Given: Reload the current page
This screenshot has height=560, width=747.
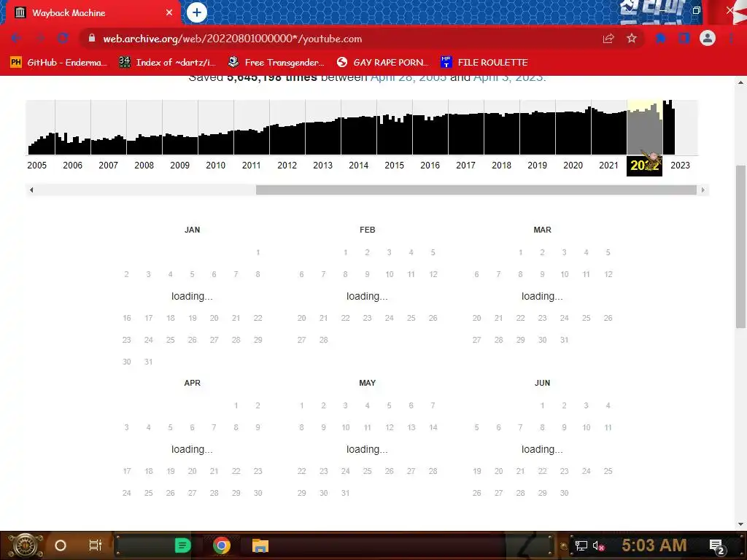Looking at the screenshot, I should pyautogui.click(x=63, y=39).
